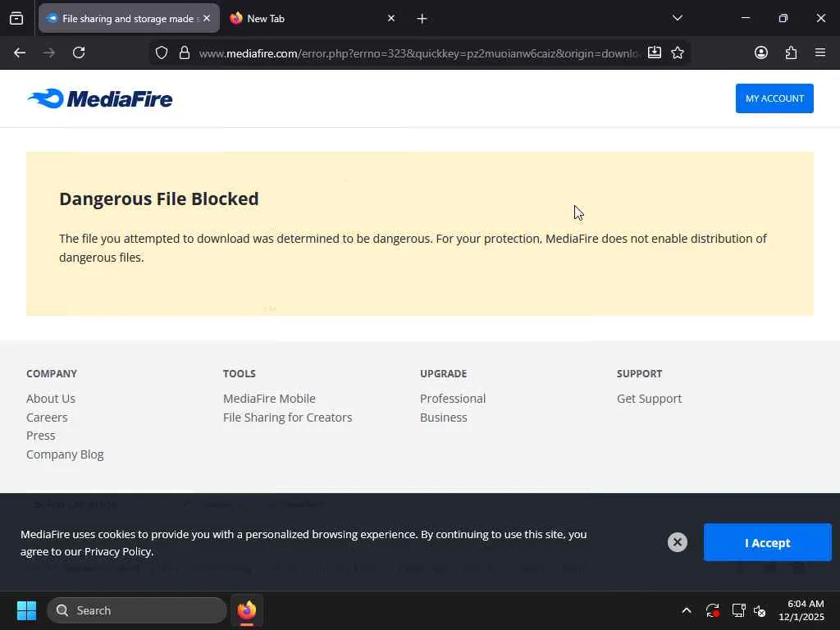
Task: Open the sync update tray icon
Action: click(712, 610)
